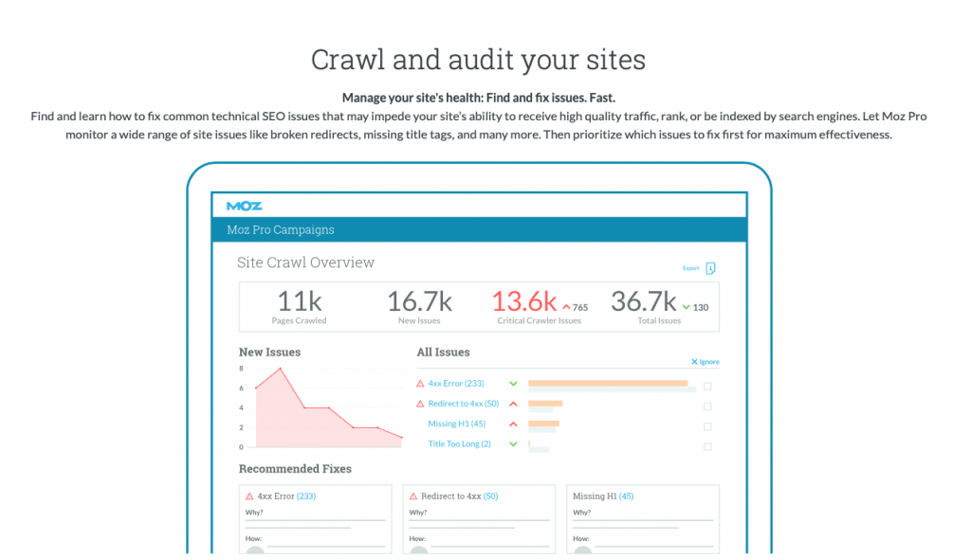The height and width of the screenshot is (560, 971).
Task: Click the warning icon in the Redirect to 4xx fix card
Action: (413, 496)
